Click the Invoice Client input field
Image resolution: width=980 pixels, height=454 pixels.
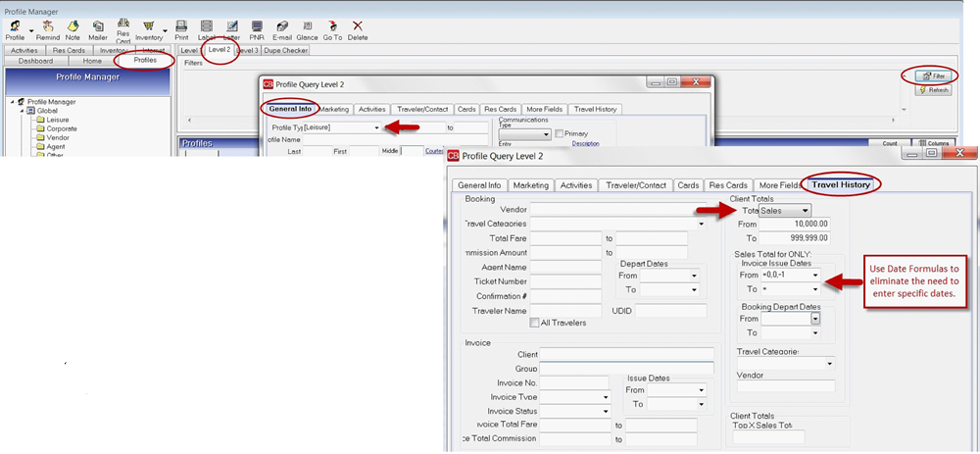point(626,355)
